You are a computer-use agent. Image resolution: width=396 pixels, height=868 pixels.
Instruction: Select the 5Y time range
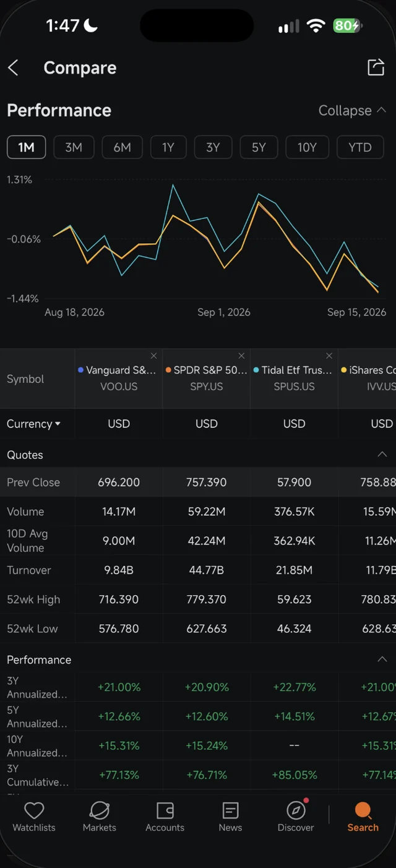pyautogui.click(x=259, y=147)
